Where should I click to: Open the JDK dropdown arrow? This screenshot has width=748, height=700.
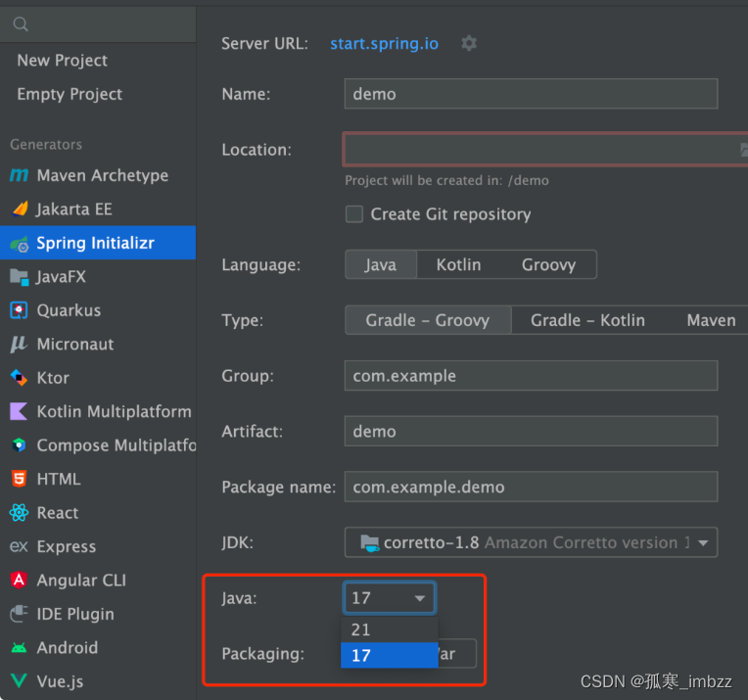tap(703, 543)
